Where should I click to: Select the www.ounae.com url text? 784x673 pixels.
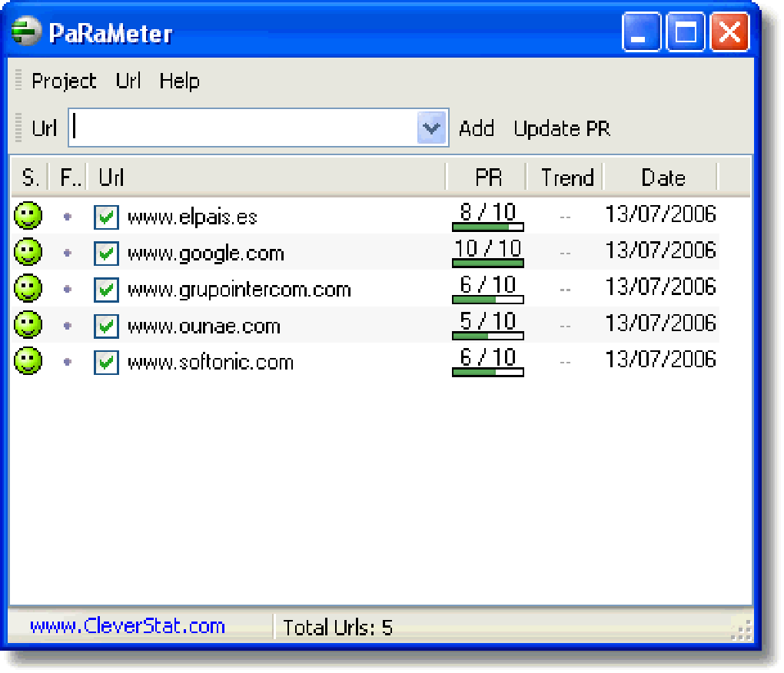(x=204, y=327)
